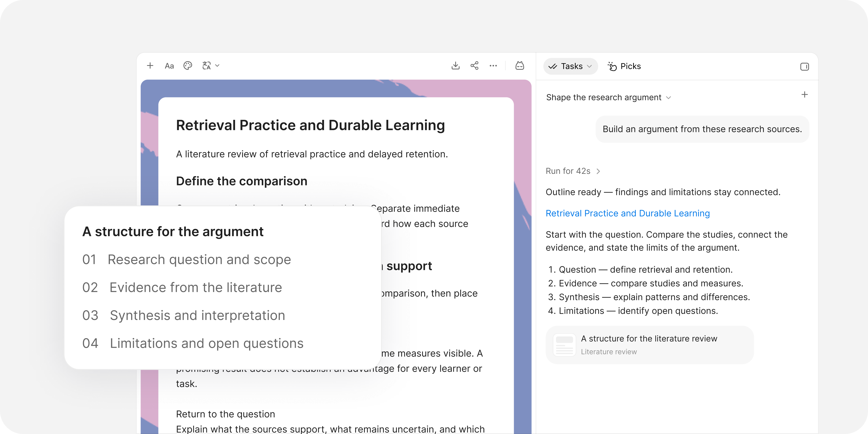Image resolution: width=868 pixels, height=434 pixels.
Task: Open the theme palette icon
Action: [188, 66]
